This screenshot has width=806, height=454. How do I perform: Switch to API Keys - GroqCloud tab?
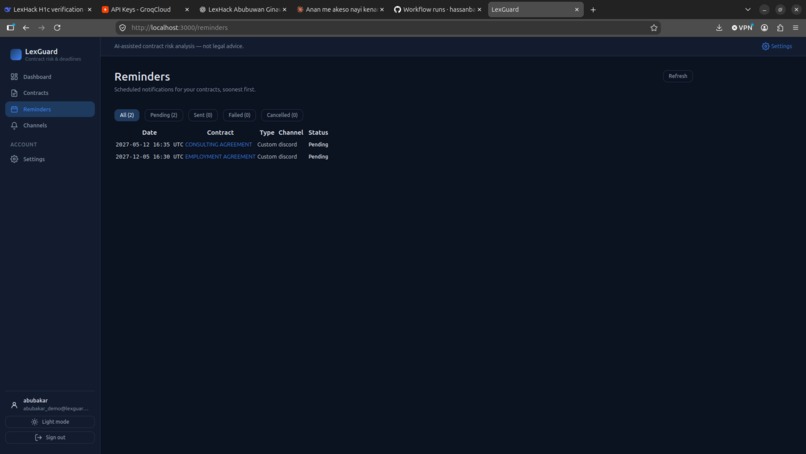tap(145, 9)
